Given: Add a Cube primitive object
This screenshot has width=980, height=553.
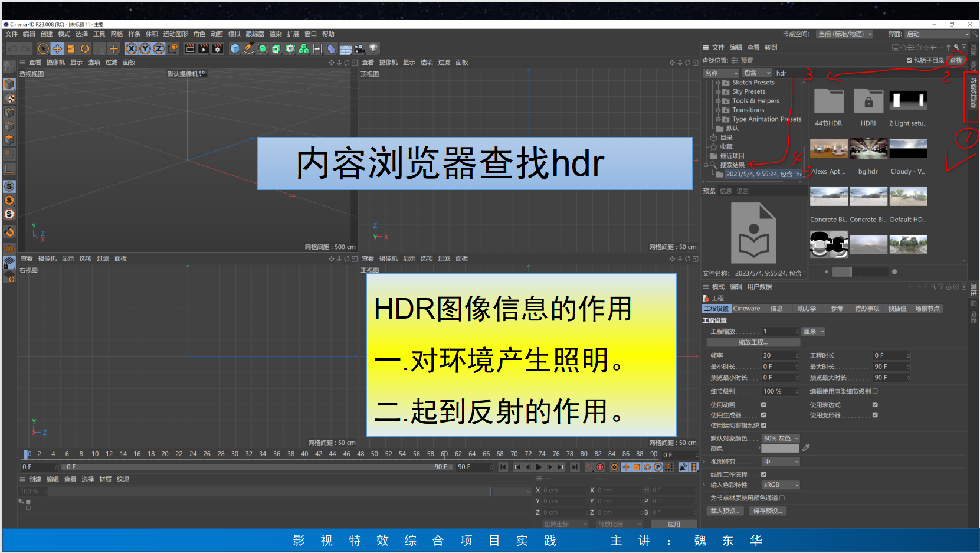Looking at the screenshot, I should point(235,49).
